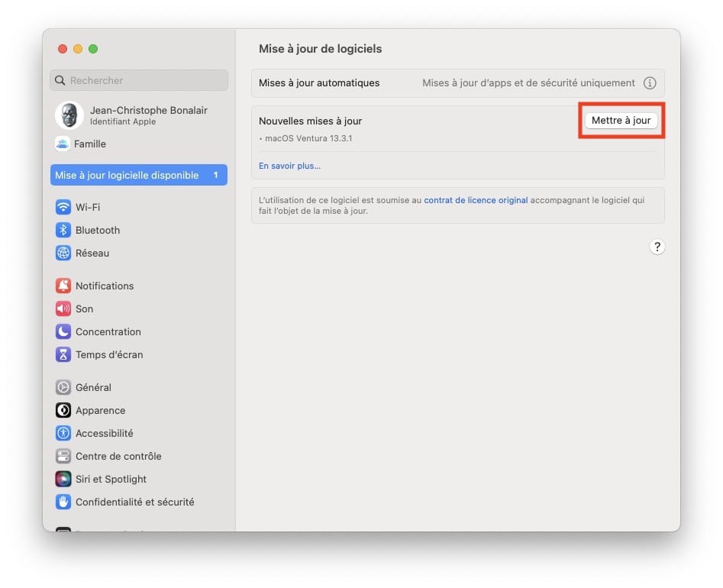Image resolution: width=723 pixels, height=588 pixels.
Task: Open the Wi-Fi settings label
Action: coord(88,207)
